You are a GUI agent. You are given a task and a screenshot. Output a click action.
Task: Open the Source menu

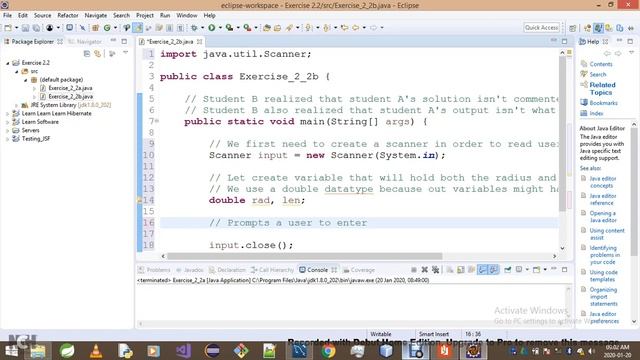(42, 15)
